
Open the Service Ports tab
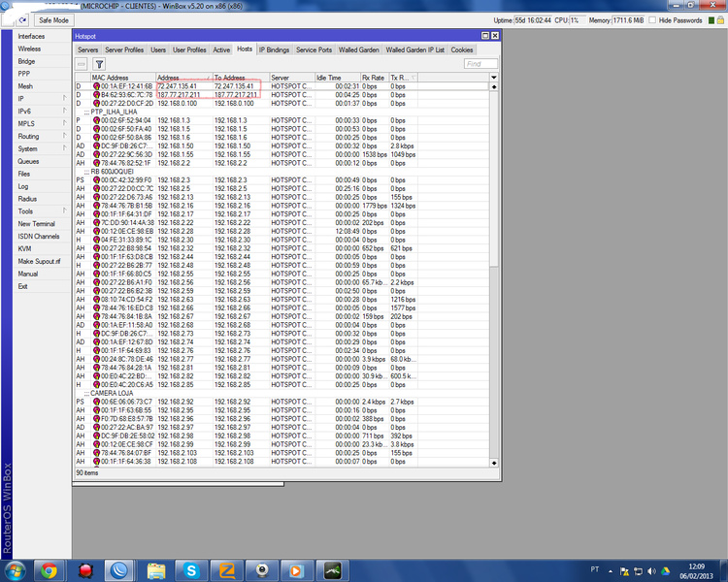pos(314,50)
